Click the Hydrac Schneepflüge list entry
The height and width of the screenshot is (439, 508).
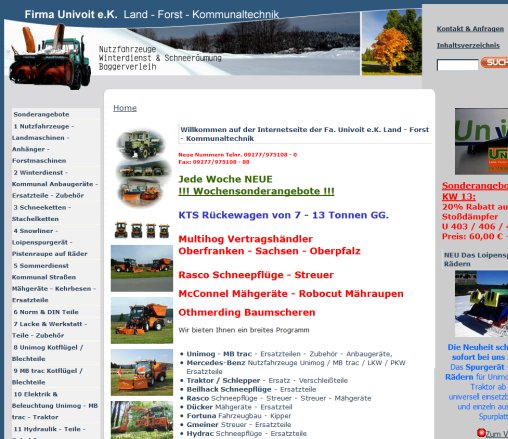point(246,434)
